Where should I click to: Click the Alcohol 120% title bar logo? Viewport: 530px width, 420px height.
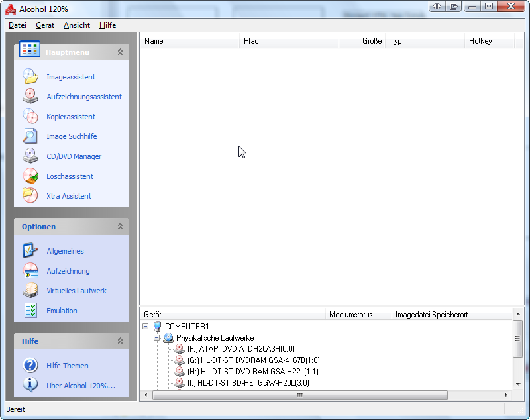(11, 9)
